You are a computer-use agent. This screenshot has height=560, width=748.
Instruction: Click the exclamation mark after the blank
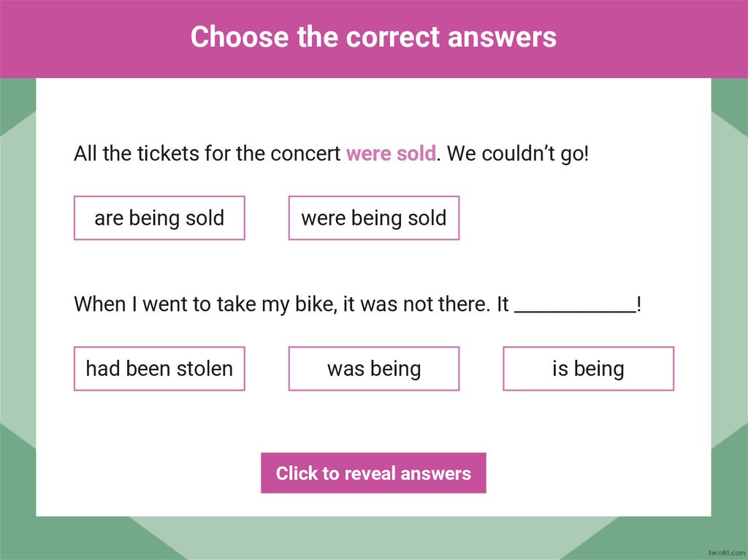click(639, 304)
